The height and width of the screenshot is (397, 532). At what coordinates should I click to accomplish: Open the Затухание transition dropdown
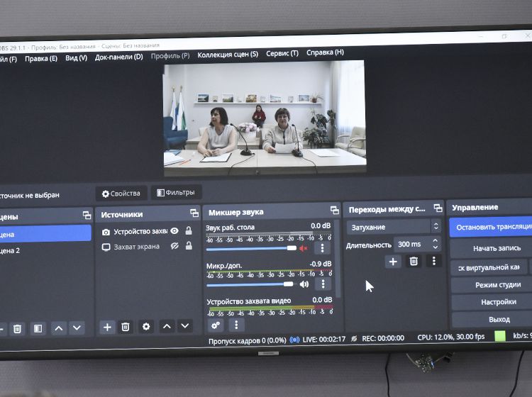394,227
